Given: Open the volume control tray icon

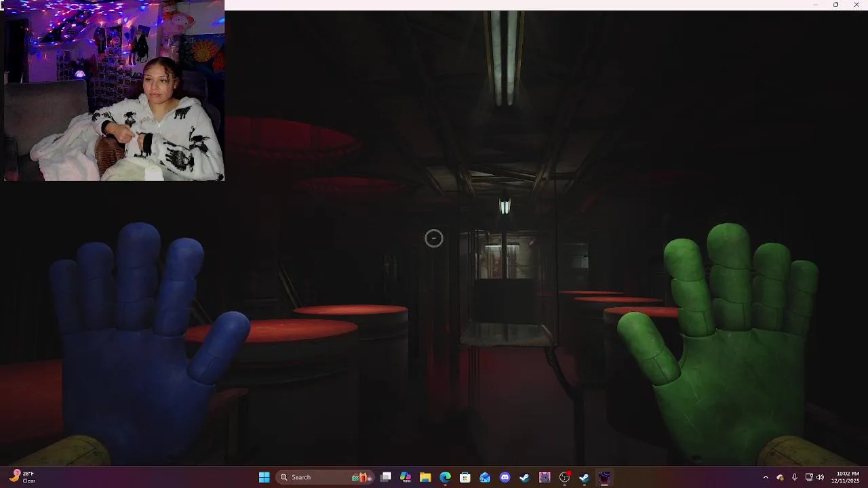Looking at the screenshot, I should coord(820,477).
